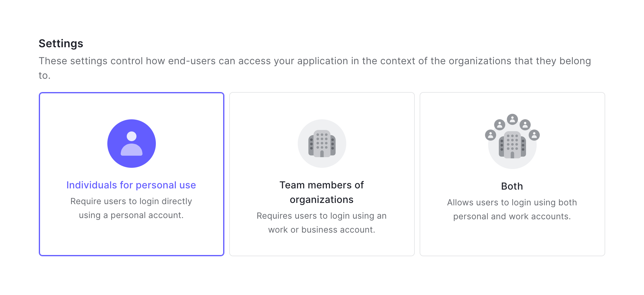Screen dimensions: 644x295
Task: Click the 'work or business account.' text line
Action: 321,230
